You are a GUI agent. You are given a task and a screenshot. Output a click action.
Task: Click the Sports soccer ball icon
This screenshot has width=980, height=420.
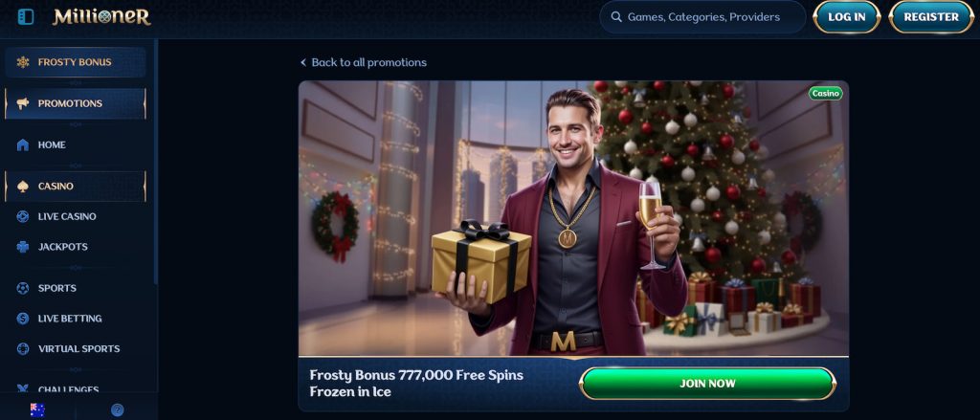(x=23, y=288)
